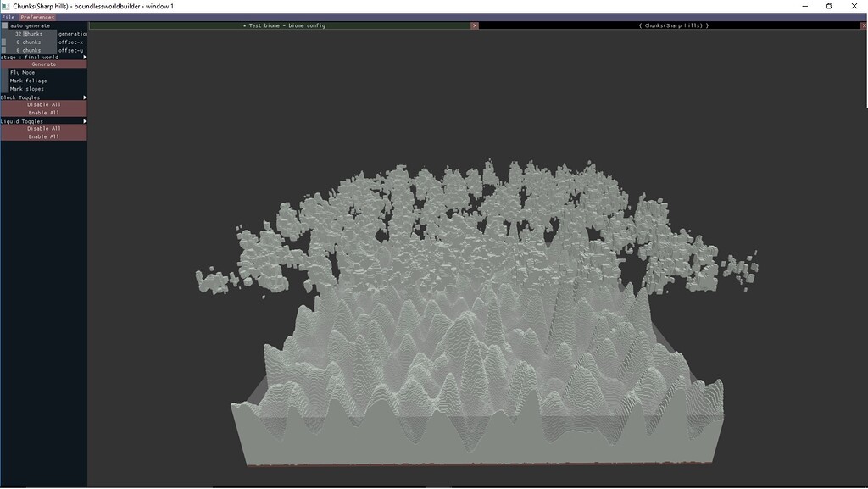Click Enable All under Liquid Toggles

42,136
